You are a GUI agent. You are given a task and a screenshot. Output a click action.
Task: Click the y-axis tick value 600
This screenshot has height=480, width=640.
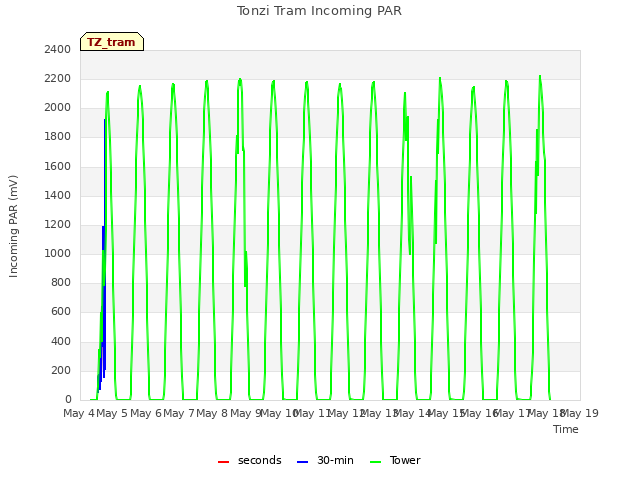[61, 312]
